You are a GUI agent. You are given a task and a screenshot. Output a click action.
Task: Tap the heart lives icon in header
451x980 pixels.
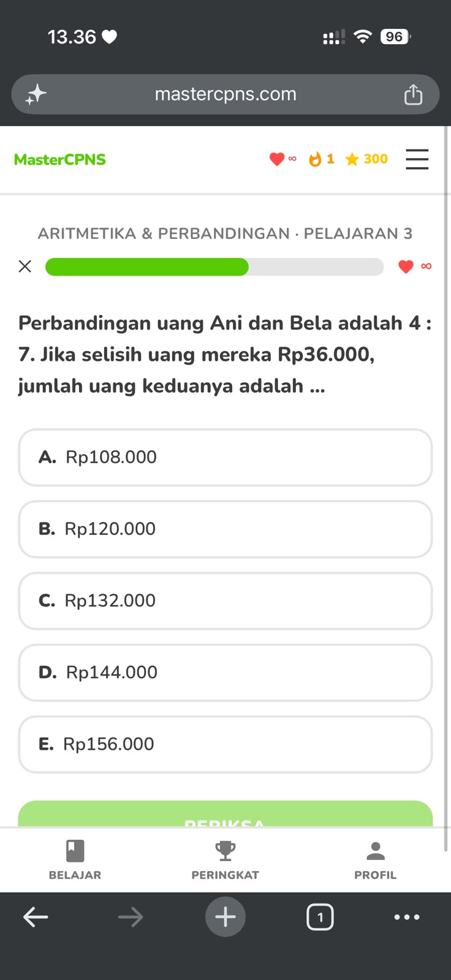click(277, 159)
